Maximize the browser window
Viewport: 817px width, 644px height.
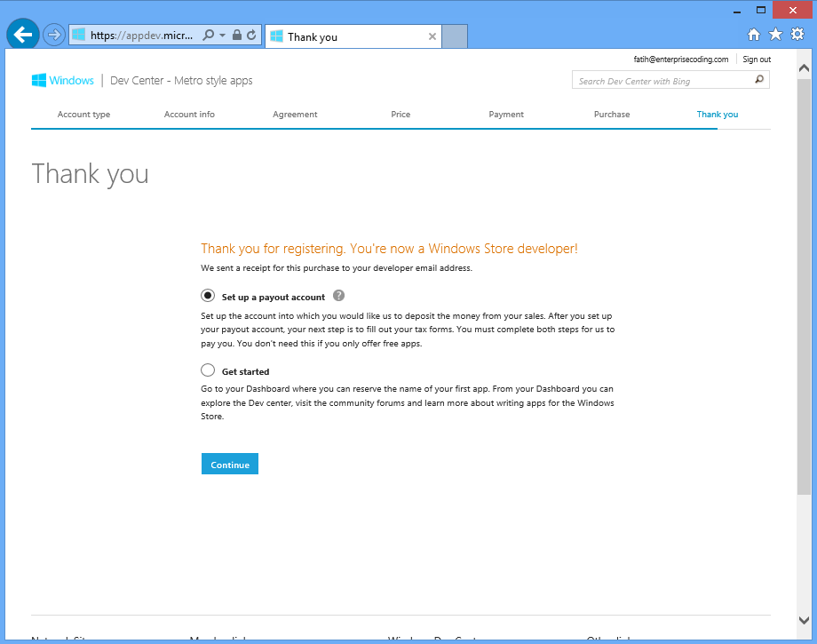point(761,11)
